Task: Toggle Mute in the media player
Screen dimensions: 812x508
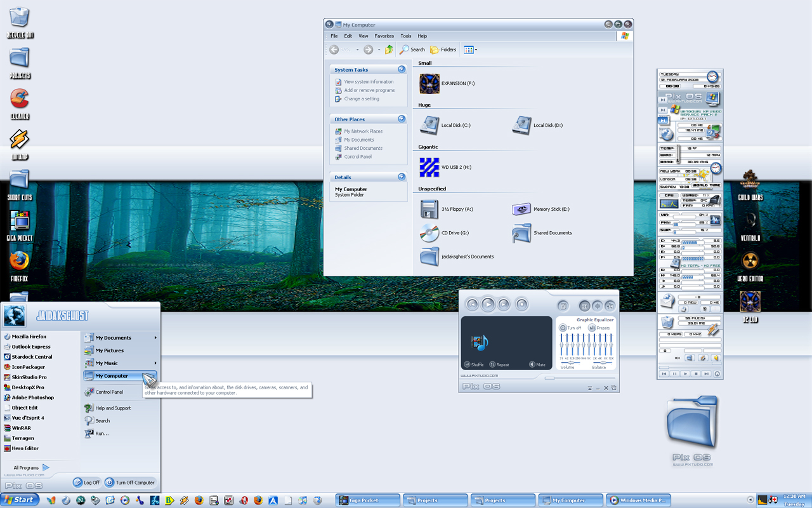Action: click(x=537, y=364)
